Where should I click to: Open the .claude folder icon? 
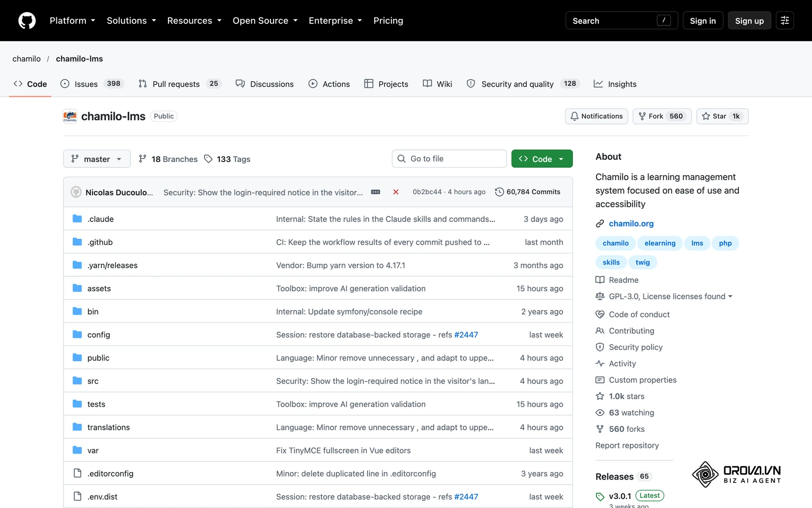pos(77,219)
